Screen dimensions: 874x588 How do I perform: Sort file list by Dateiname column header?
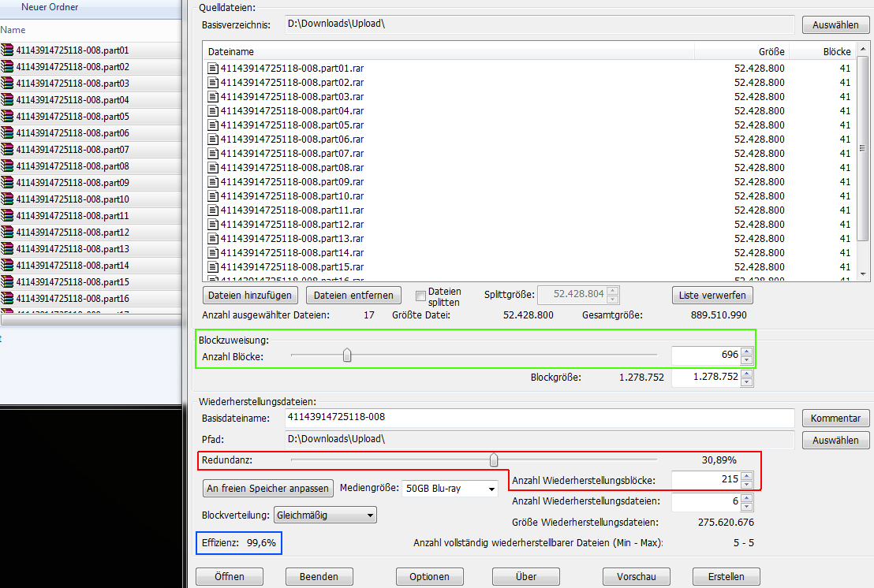448,51
